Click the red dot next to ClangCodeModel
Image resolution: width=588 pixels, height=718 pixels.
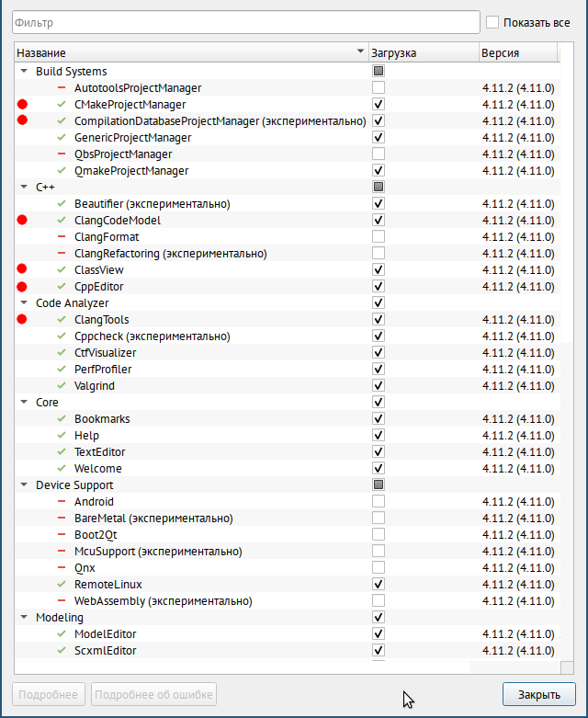[22, 221]
